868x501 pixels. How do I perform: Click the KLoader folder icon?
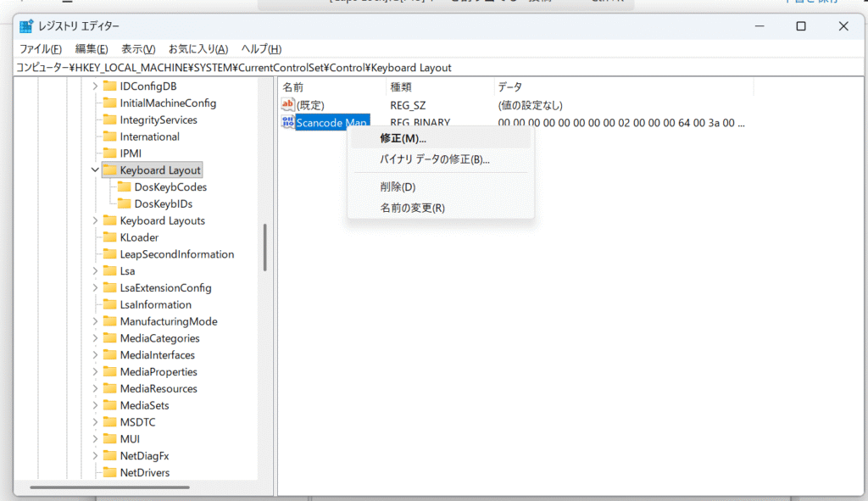click(x=109, y=237)
